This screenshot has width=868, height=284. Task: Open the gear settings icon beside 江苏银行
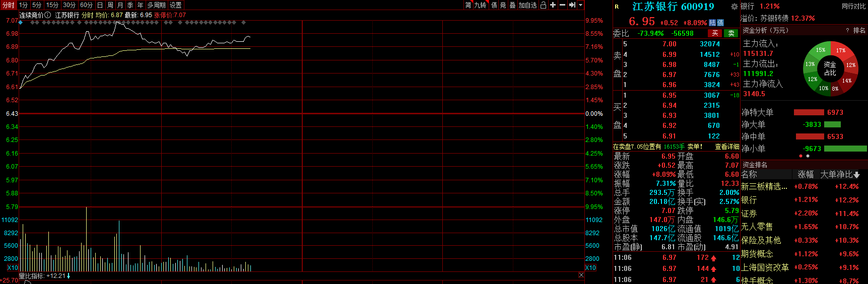coord(734,7)
